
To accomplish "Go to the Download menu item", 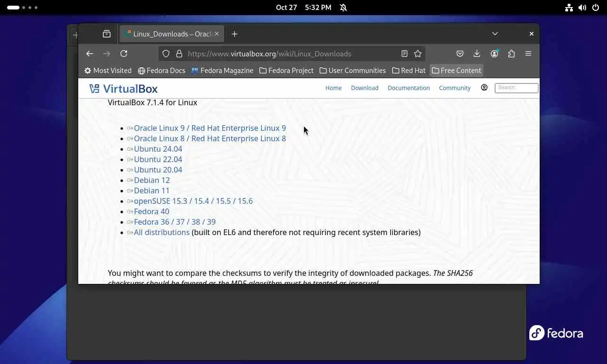I will click(x=365, y=88).
